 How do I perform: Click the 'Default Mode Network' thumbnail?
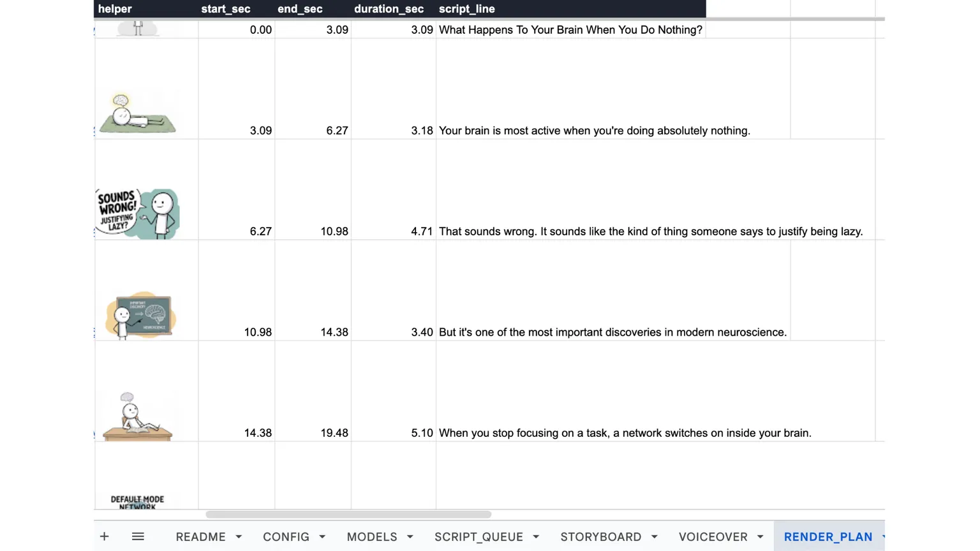pos(137,502)
